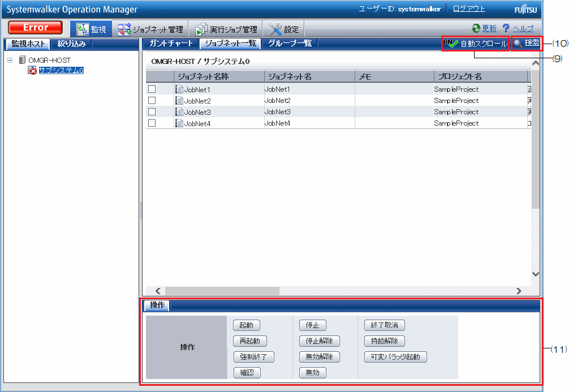
Task: Select the 操作 panel tab
Action: coord(157,305)
